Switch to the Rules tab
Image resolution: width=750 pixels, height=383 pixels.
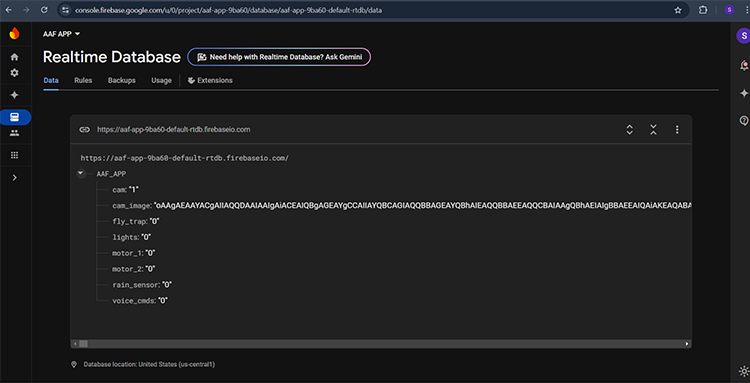83,80
